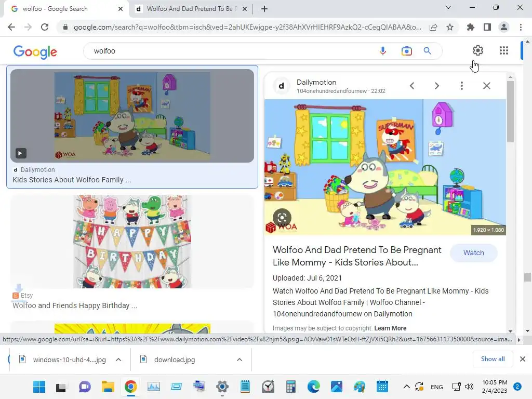Open the preview panel three-dot menu

[461, 86]
